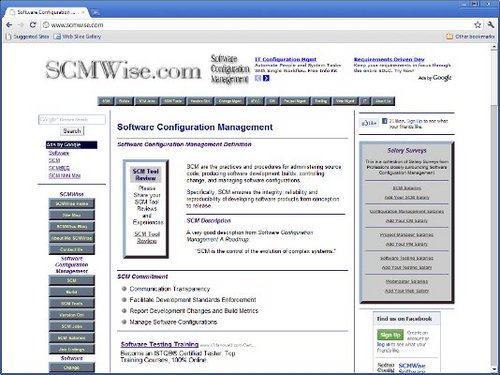Open the About Us top navigation item
The image size is (500, 375).
[x=383, y=101]
